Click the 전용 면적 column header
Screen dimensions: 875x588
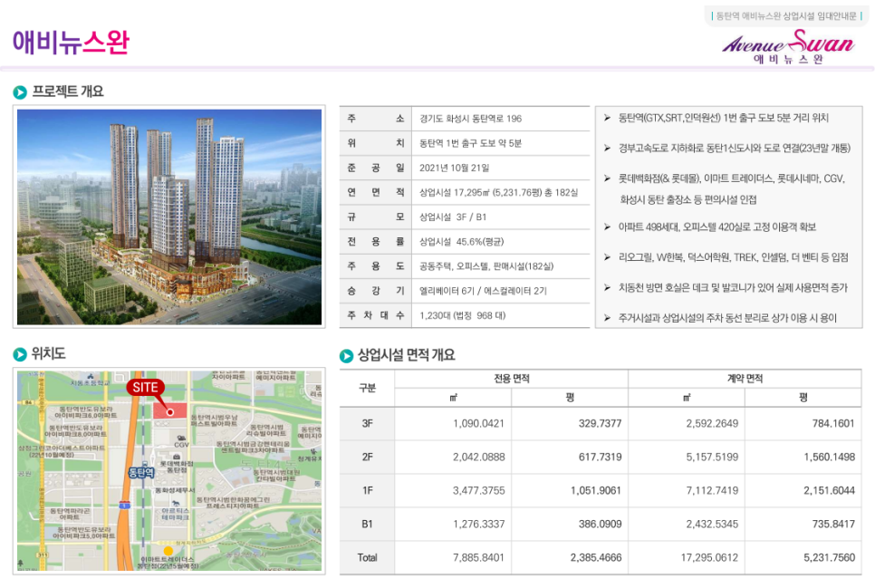(511, 379)
